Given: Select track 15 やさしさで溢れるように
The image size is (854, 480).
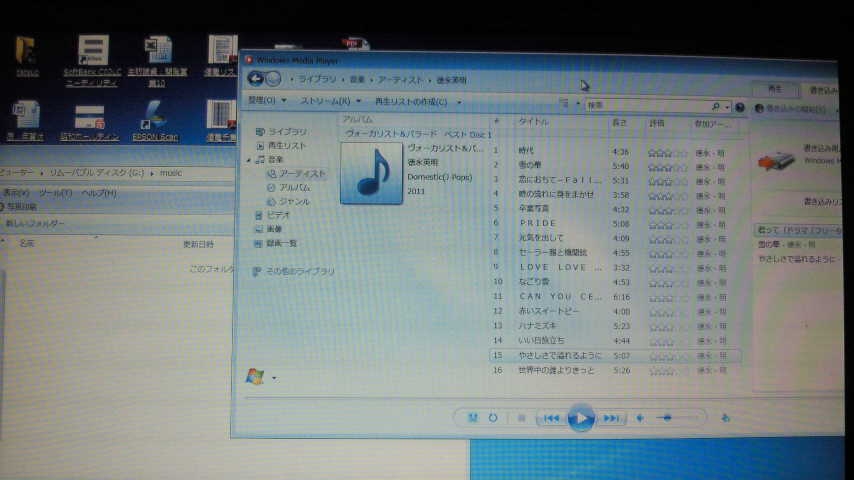Looking at the screenshot, I should click(x=615, y=356).
